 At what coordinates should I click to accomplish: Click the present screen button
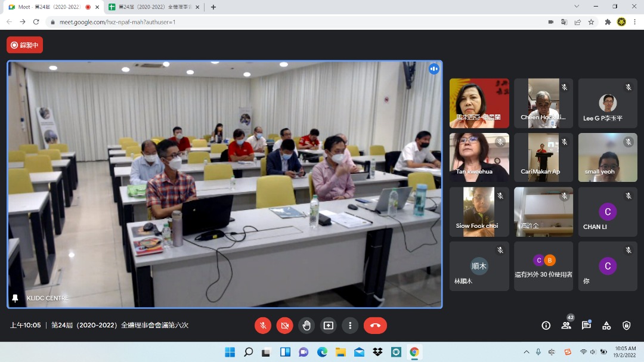(x=328, y=325)
